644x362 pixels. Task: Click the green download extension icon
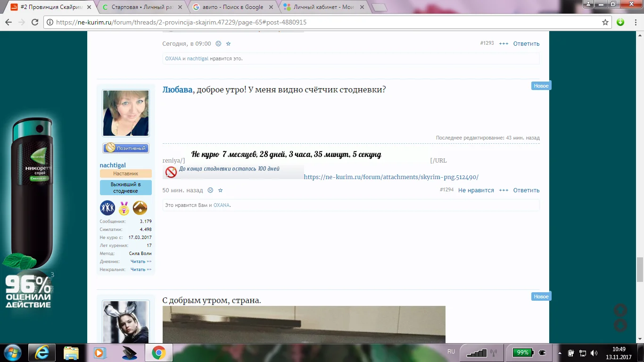(620, 22)
